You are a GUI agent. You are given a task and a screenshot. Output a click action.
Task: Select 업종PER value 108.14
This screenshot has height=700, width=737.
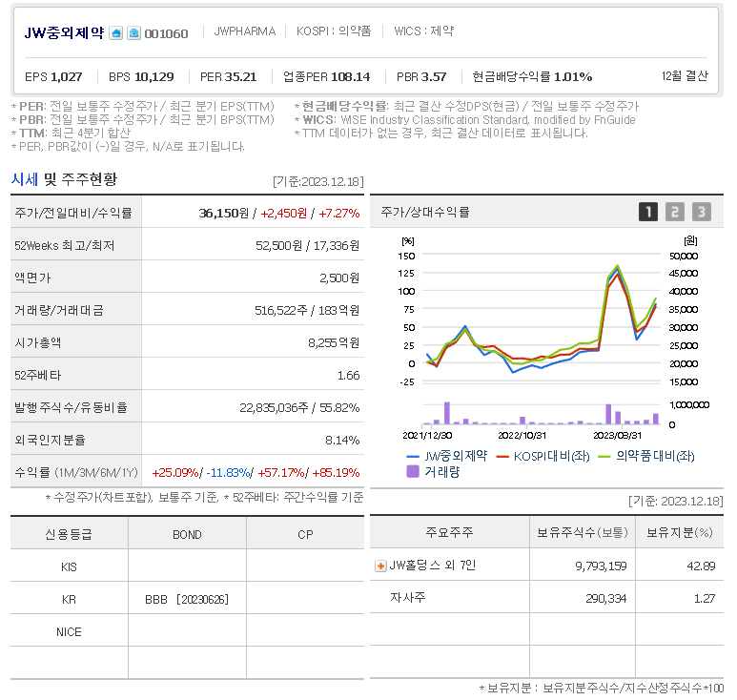pyautogui.click(x=350, y=76)
